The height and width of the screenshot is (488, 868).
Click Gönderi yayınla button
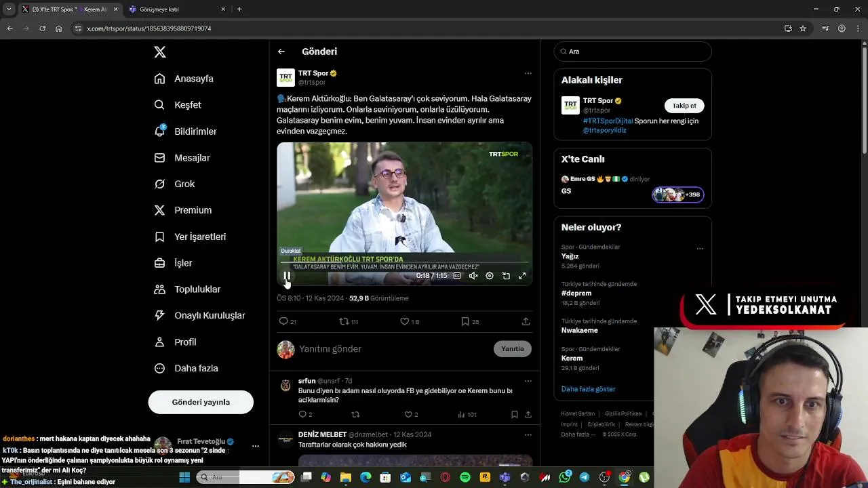(x=201, y=402)
